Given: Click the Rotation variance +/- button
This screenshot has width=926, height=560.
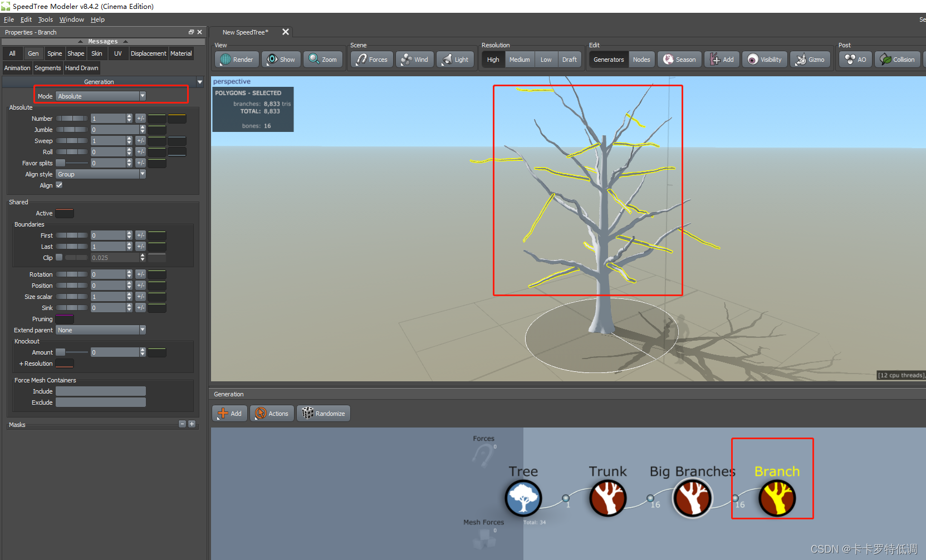Looking at the screenshot, I should coord(140,274).
